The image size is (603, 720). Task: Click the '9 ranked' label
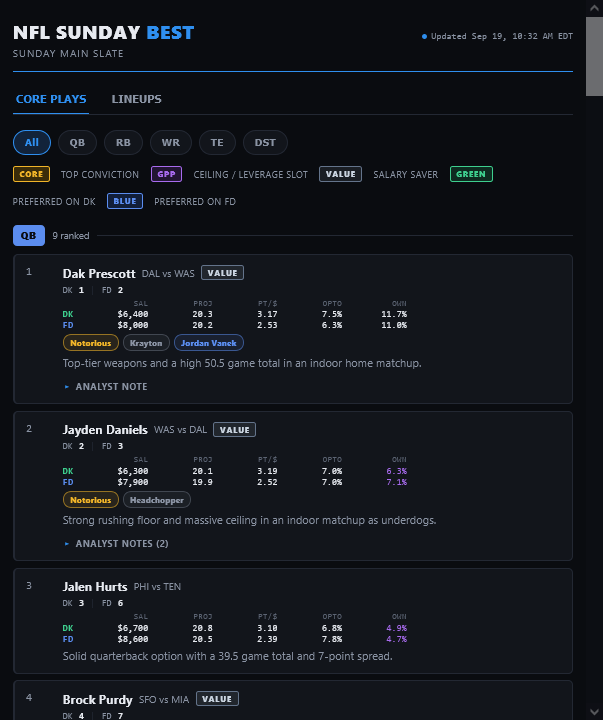point(71,236)
